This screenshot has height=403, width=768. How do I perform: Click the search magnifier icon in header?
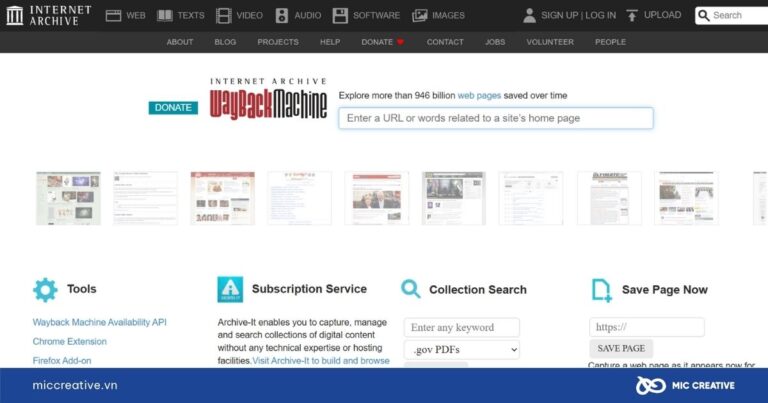click(x=703, y=15)
